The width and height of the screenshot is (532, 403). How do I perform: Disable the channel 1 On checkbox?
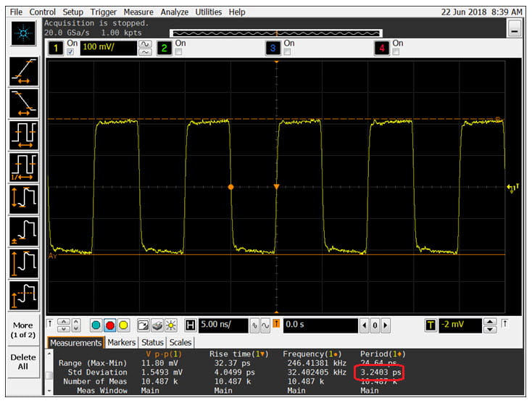(71, 52)
